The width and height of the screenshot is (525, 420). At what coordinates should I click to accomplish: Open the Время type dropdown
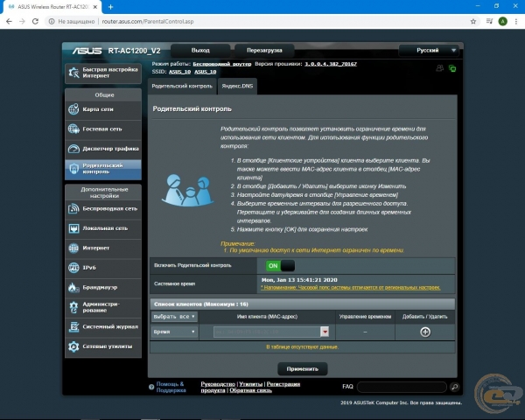(x=174, y=332)
